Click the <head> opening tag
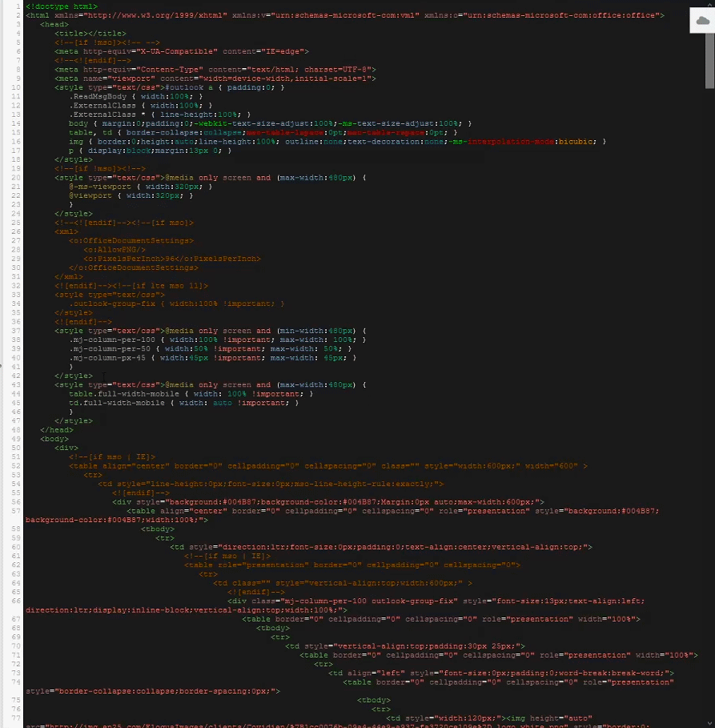Image resolution: width=715 pixels, height=728 pixels. click(54, 24)
